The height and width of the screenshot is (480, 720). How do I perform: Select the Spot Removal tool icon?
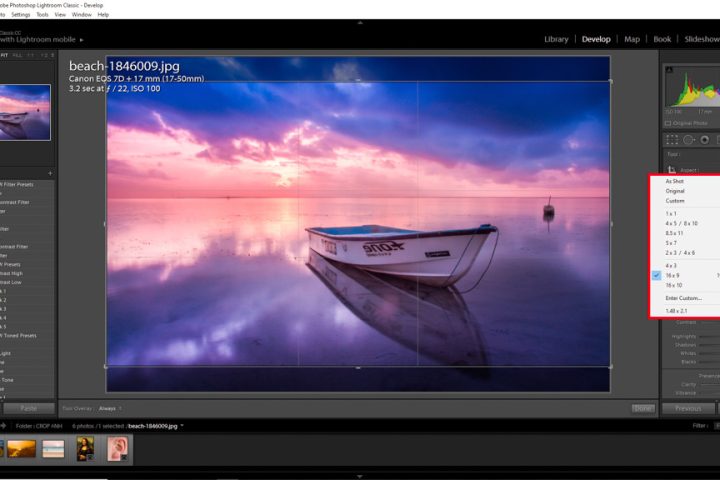[x=689, y=140]
